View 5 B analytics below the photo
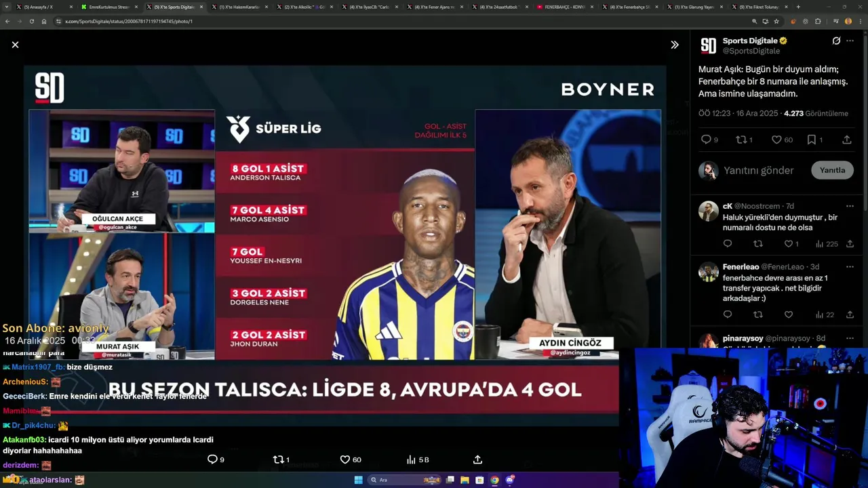868x488 pixels. (418, 460)
